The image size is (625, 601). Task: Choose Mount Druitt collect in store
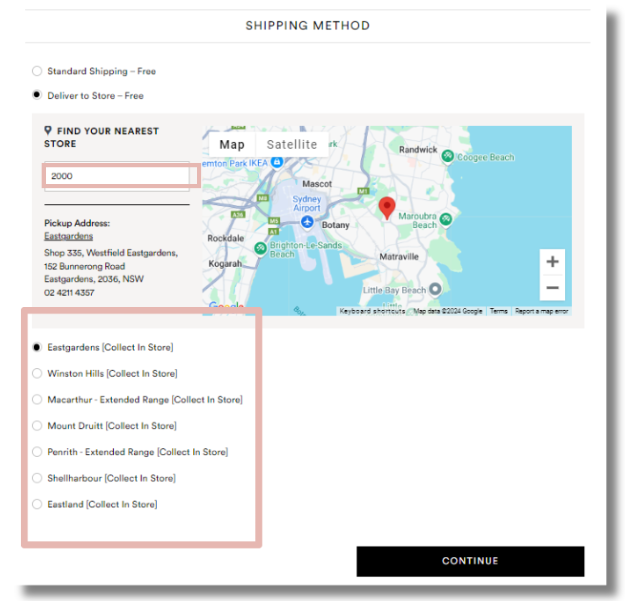tap(37, 426)
